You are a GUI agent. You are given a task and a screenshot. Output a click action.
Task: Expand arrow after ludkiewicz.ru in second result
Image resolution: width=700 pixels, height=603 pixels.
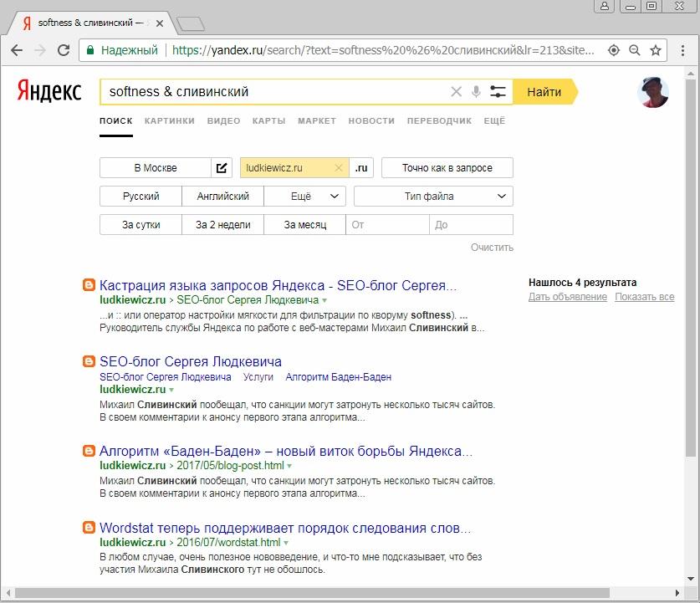tap(171, 390)
